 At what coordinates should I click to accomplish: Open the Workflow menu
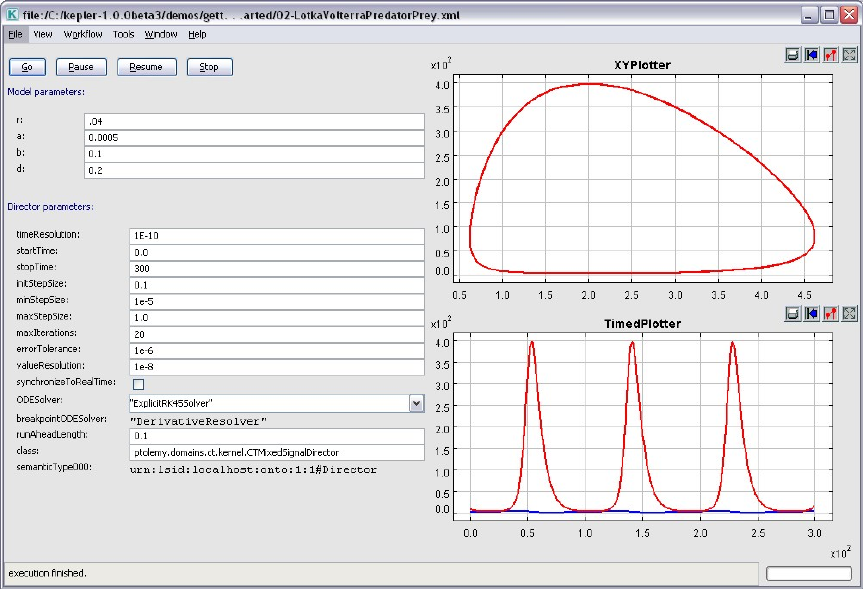coord(83,34)
